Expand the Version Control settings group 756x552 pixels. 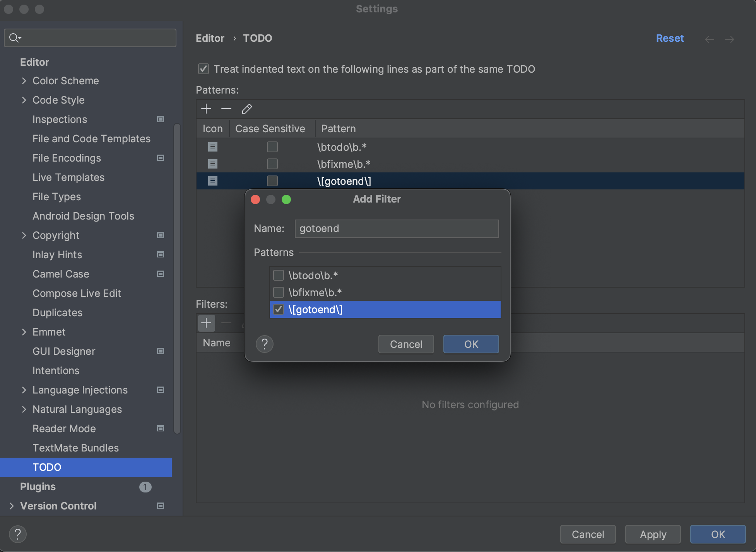coord(12,506)
